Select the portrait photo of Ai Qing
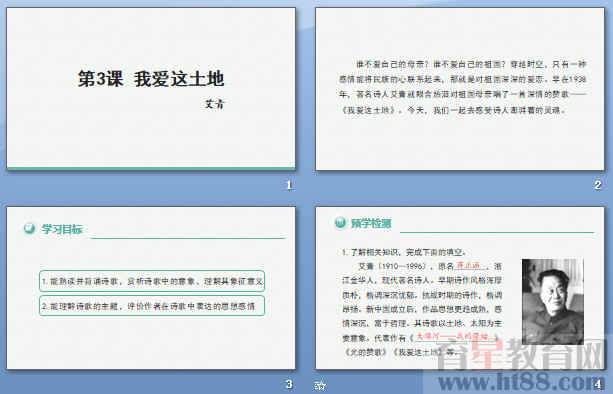 [x=553, y=301]
